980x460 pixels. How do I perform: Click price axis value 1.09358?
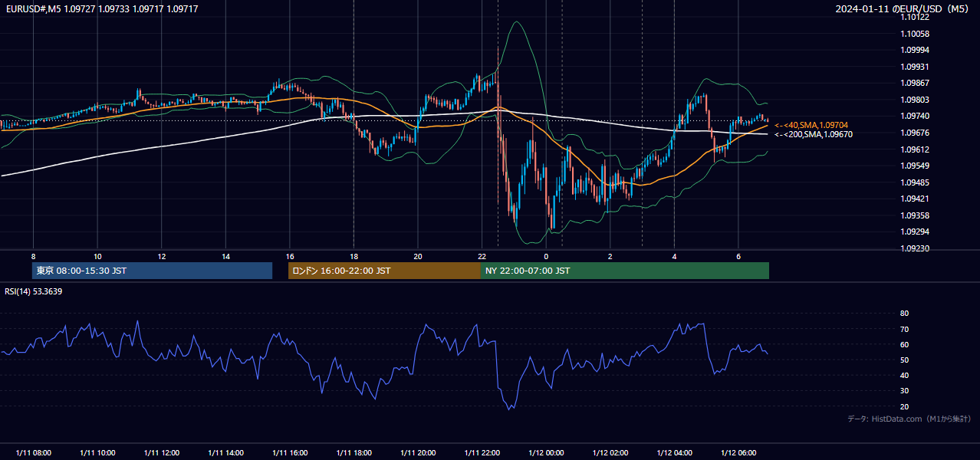pyautogui.click(x=915, y=215)
